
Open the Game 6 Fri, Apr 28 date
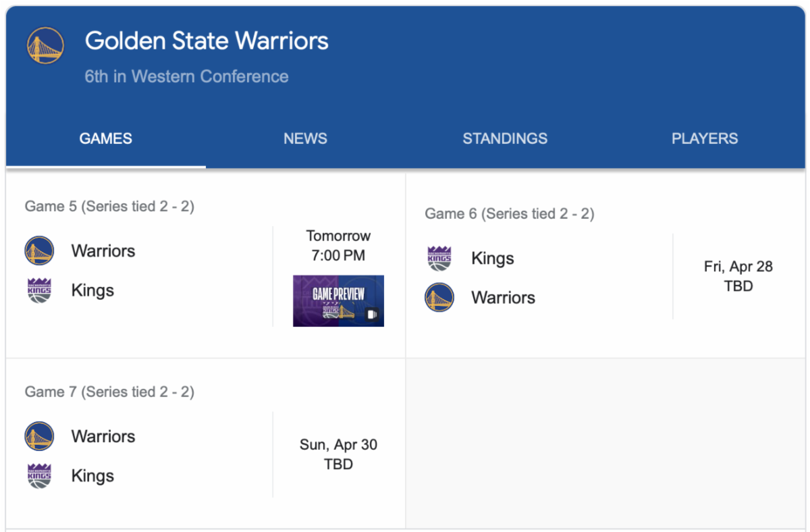[x=738, y=267]
